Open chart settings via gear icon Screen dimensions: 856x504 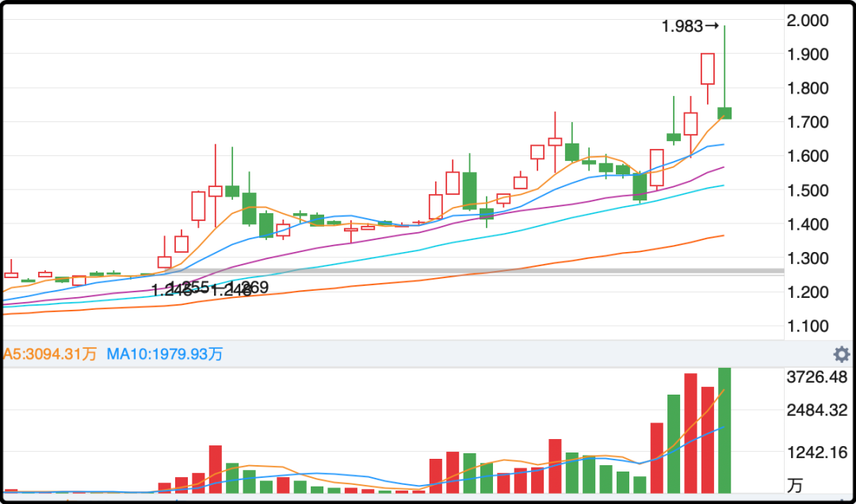pyautogui.click(x=842, y=354)
